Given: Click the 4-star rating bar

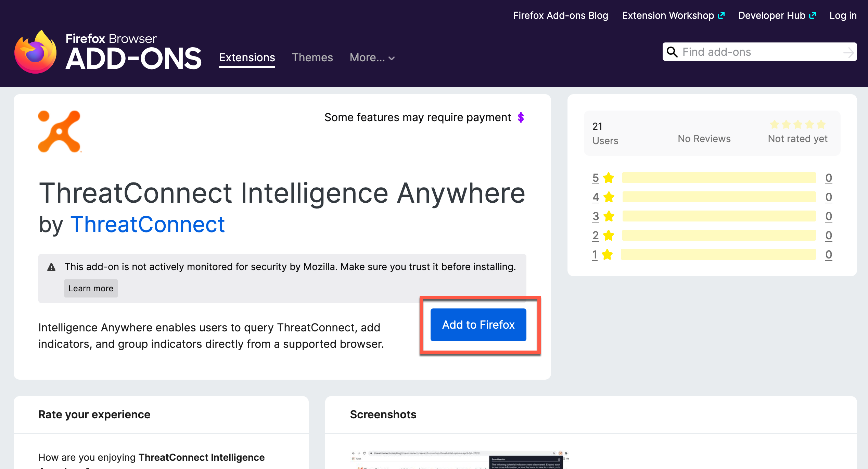Looking at the screenshot, I should 719,197.
